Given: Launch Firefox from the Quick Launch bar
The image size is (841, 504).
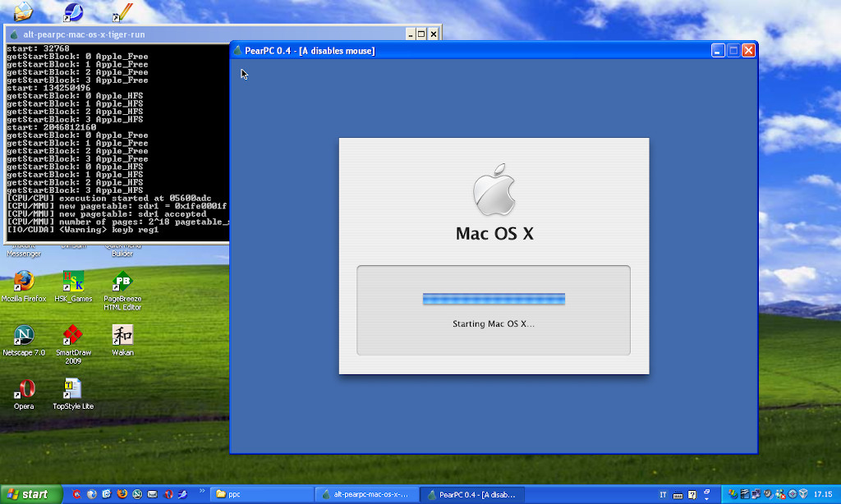Looking at the screenshot, I should [x=122, y=494].
